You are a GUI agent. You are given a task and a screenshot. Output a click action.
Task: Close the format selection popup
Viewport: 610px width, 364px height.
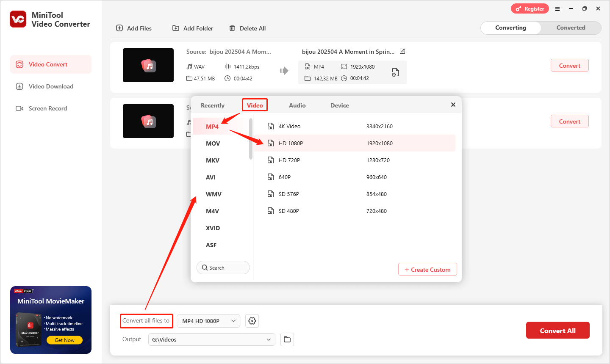(x=453, y=105)
